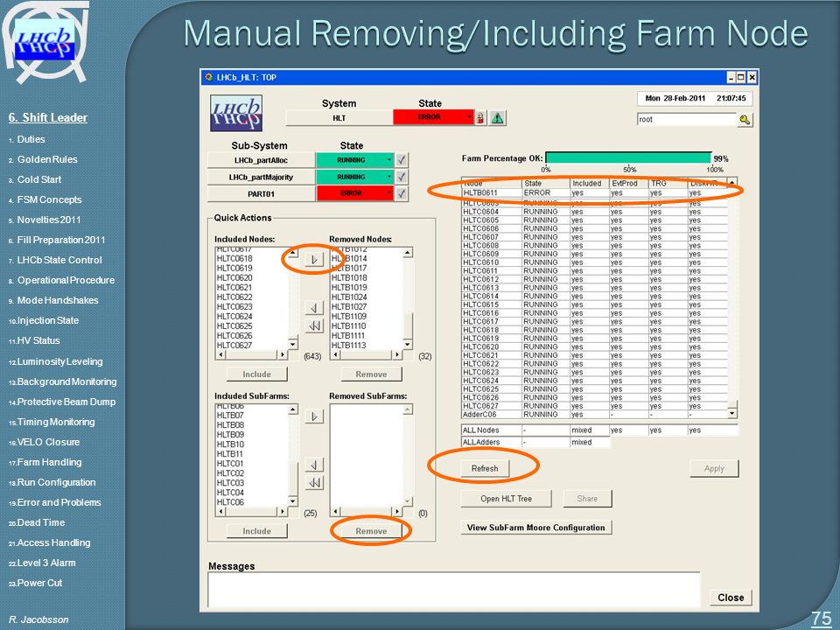Screen dimensions: 840x630
Task: Go to the Duties slide link
Action: coord(31,139)
